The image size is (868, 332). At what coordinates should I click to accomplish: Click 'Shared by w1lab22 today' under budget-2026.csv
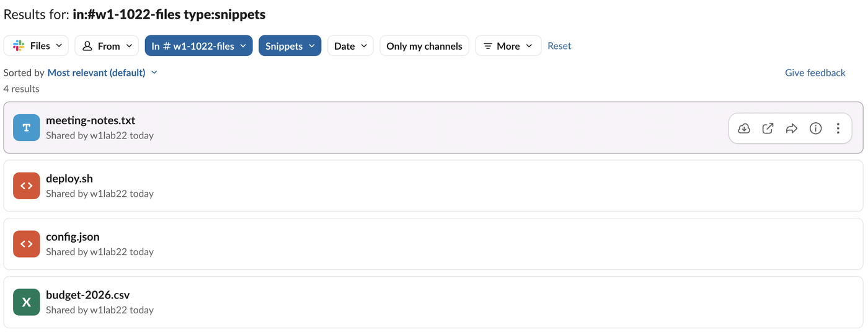(100, 310)
